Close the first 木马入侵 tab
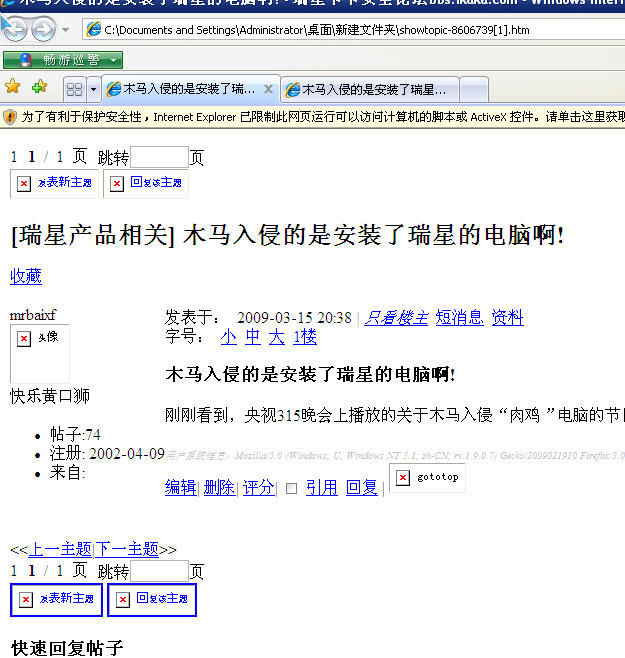The height and width of the screenshot is (658, 625). pyautogui.click(x=269, y=89)
